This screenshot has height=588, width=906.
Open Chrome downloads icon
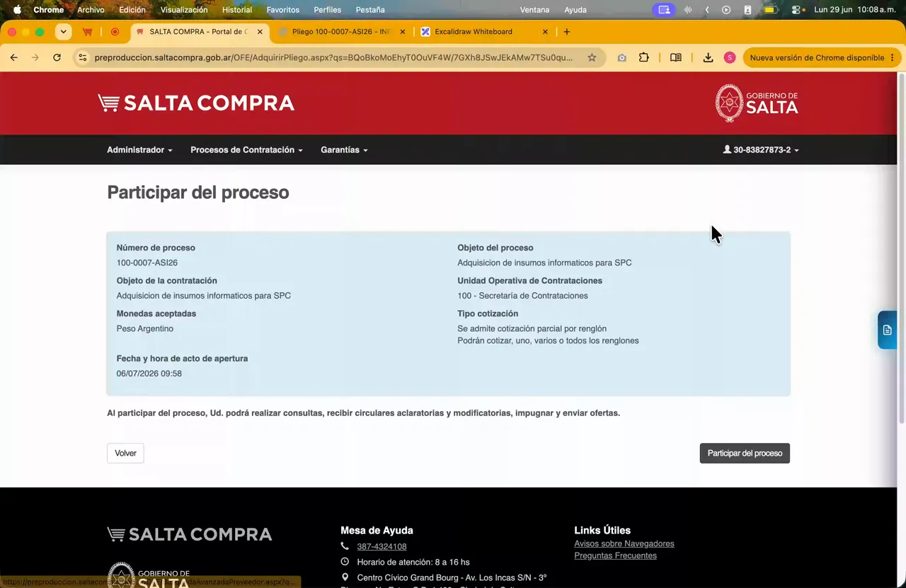(708, 57)
